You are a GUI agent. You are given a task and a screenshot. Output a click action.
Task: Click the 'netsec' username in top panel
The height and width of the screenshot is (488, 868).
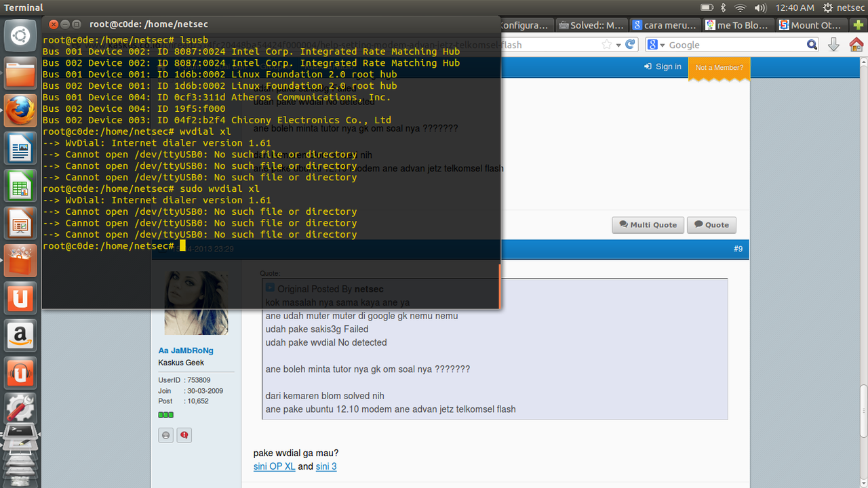850,7
